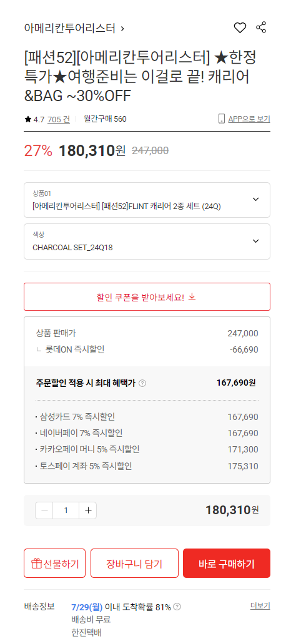
Task: Click 할인 쿠폰을 받아보세요 button
Action: [147, 296]
